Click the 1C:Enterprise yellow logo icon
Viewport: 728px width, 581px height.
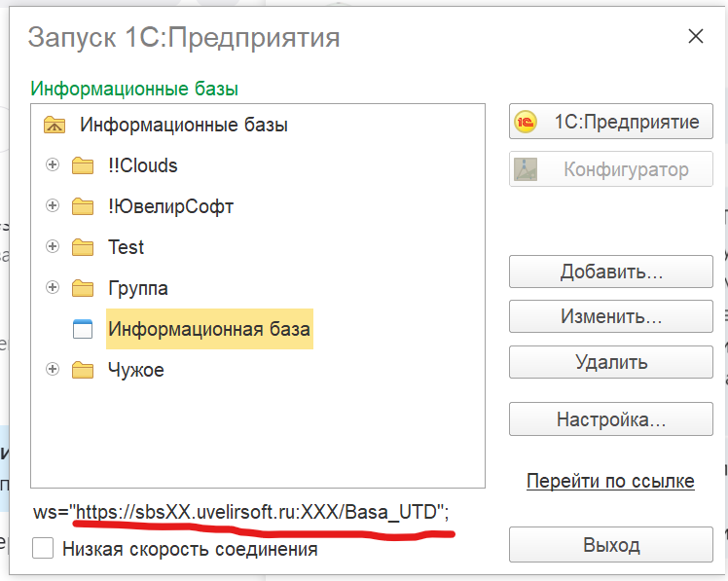pos(527,122)
